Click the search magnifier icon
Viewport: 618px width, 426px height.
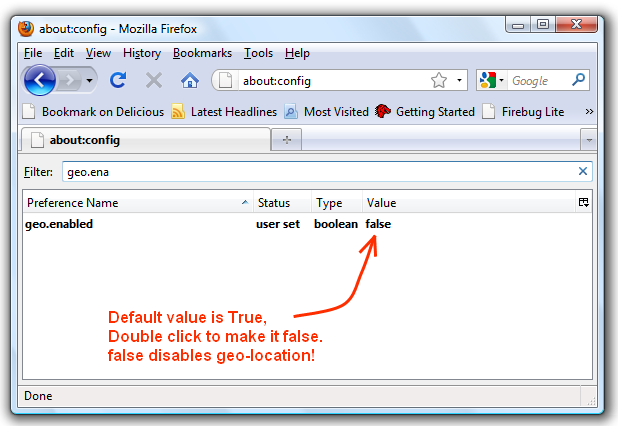579,80
